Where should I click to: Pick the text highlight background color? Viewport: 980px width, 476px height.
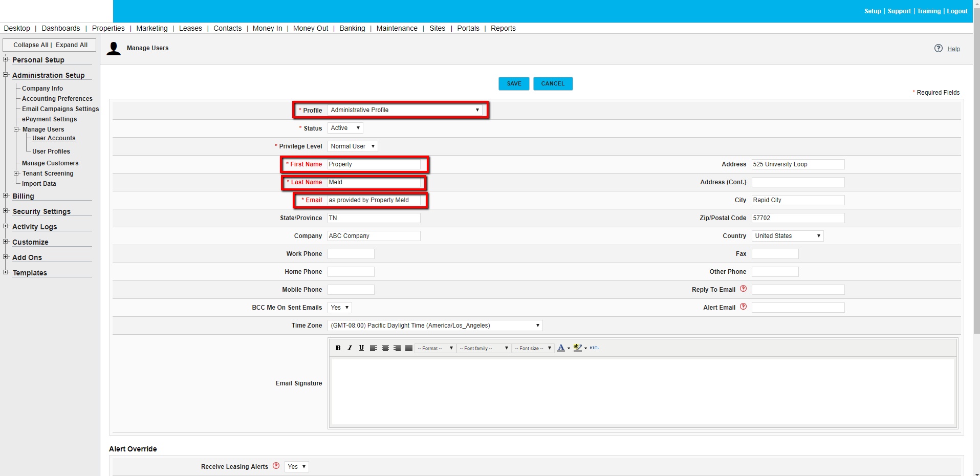click(577, 348)
